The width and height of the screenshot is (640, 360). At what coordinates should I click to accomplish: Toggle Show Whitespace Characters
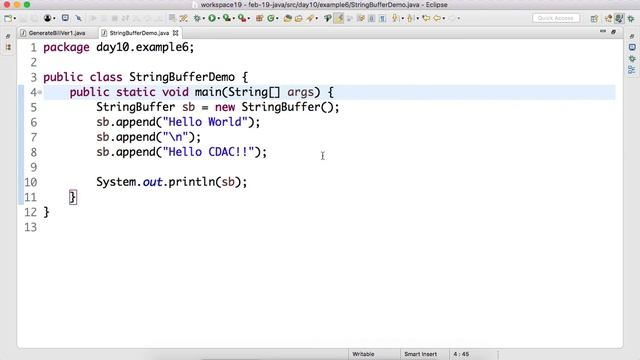point(382,18)
